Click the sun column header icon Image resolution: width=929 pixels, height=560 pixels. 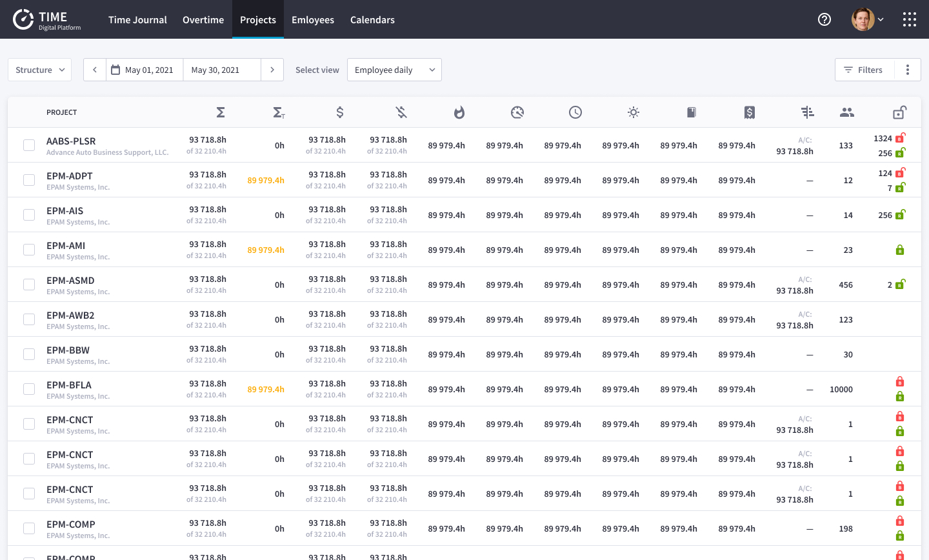click(x=633, y=112)
